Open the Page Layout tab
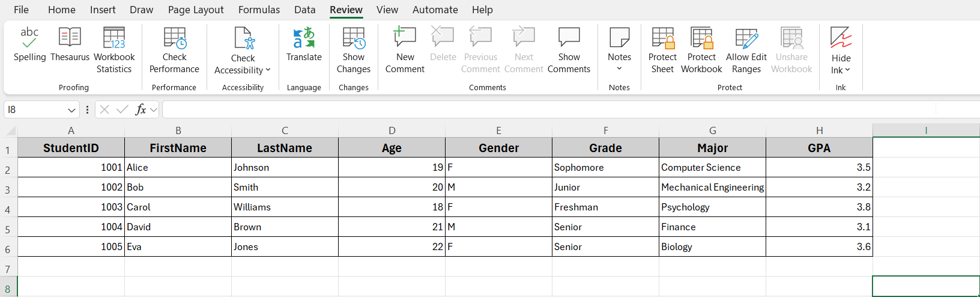The image size is (980, 297). coord(196,10)
